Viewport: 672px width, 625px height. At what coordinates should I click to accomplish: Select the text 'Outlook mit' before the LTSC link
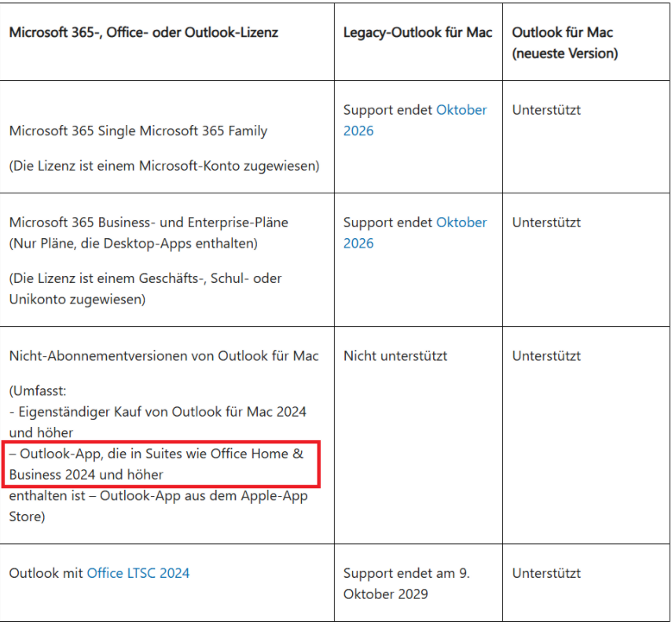(46, 573)
